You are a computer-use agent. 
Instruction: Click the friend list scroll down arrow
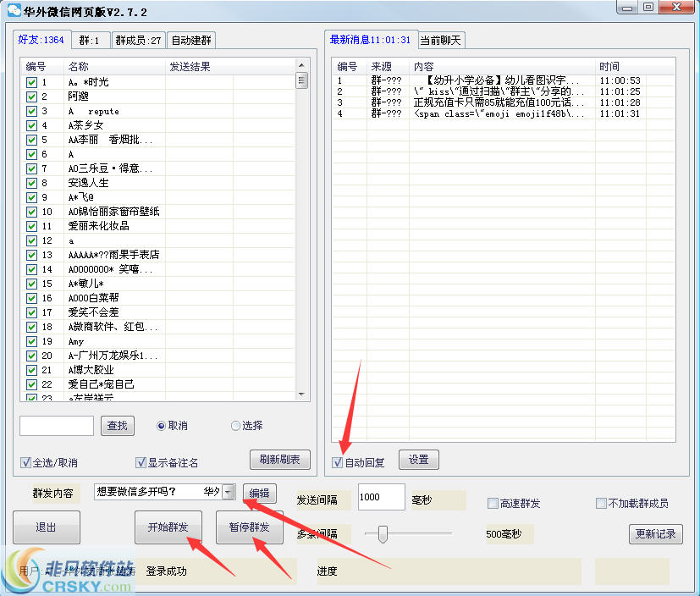point(302,395)
